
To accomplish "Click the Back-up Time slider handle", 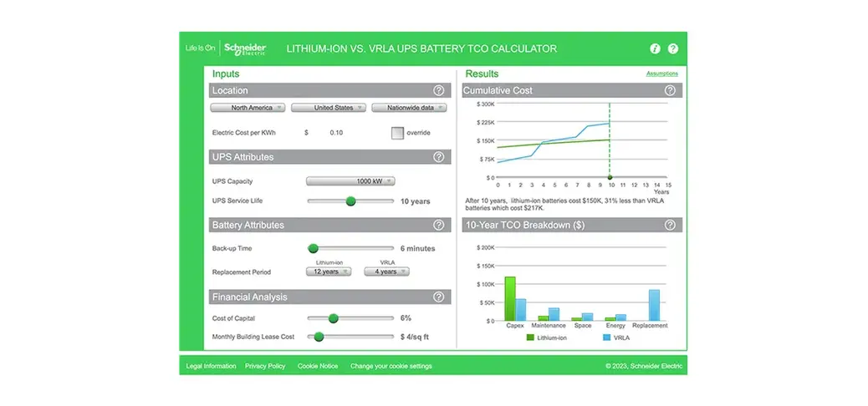I will 314,248.
